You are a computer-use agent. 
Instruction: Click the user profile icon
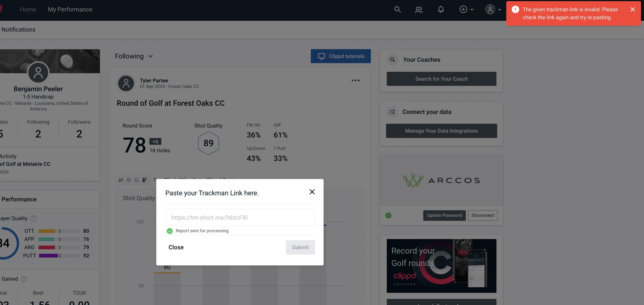[490, 9]
